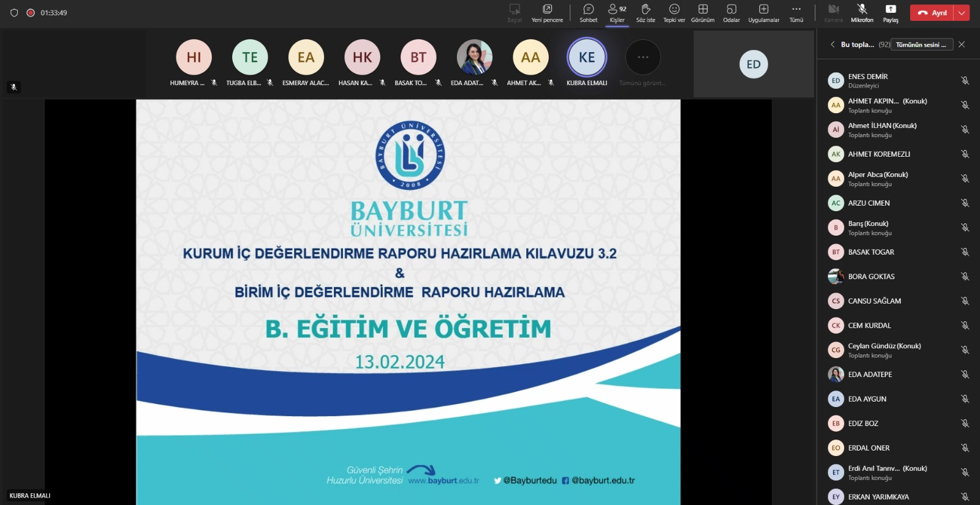
Task: Click ENES DEMİR's muted mic icon
Action: pyautogui.click(x=965, y=81)
